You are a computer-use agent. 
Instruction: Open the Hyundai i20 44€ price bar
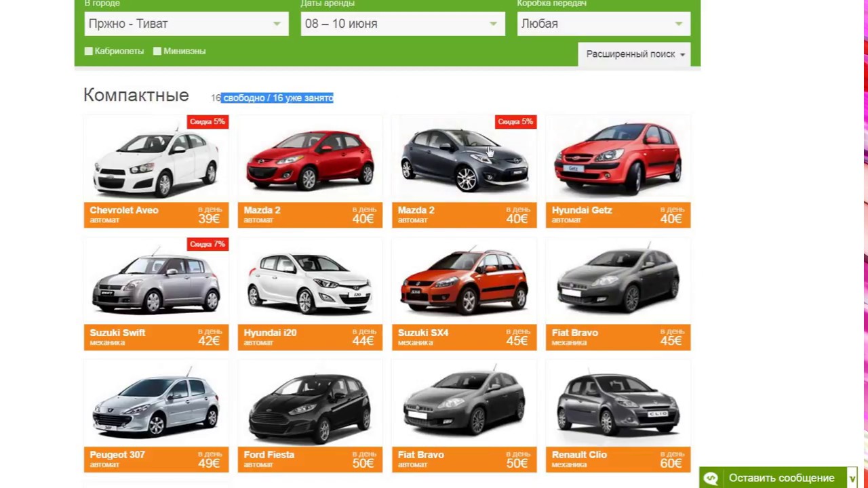click(x=310, y=338)
